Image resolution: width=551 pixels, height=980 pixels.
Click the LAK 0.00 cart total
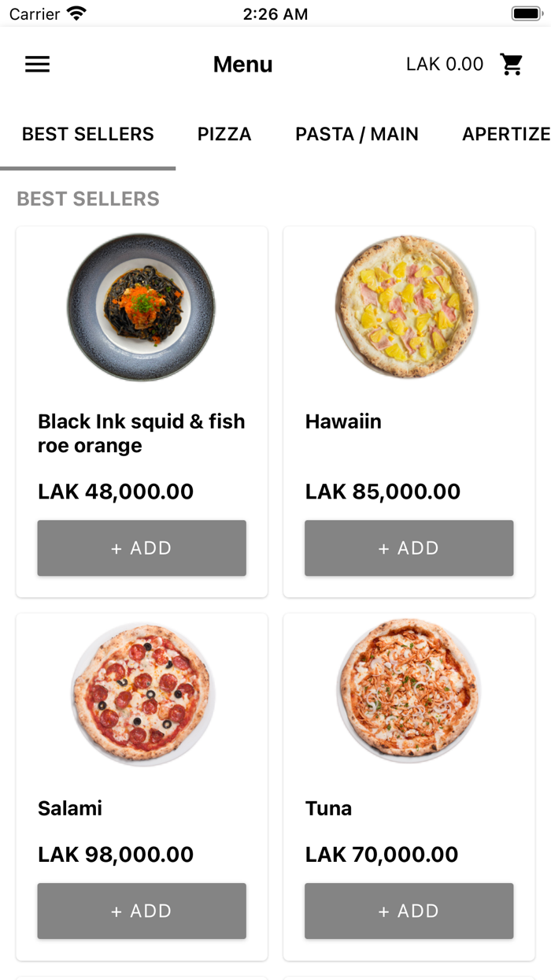445,65
